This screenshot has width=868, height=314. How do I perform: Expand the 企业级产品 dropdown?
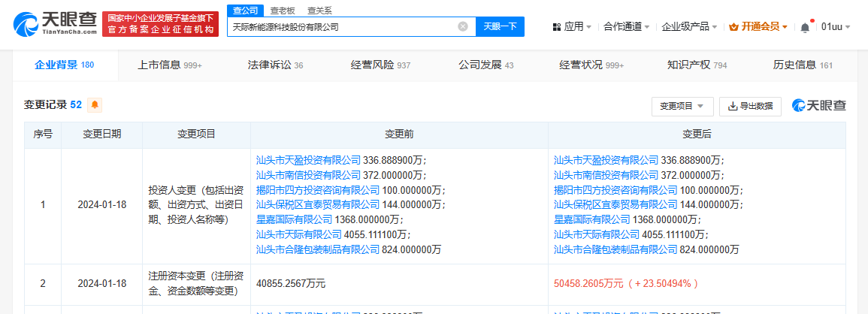[x=689, y=26]
